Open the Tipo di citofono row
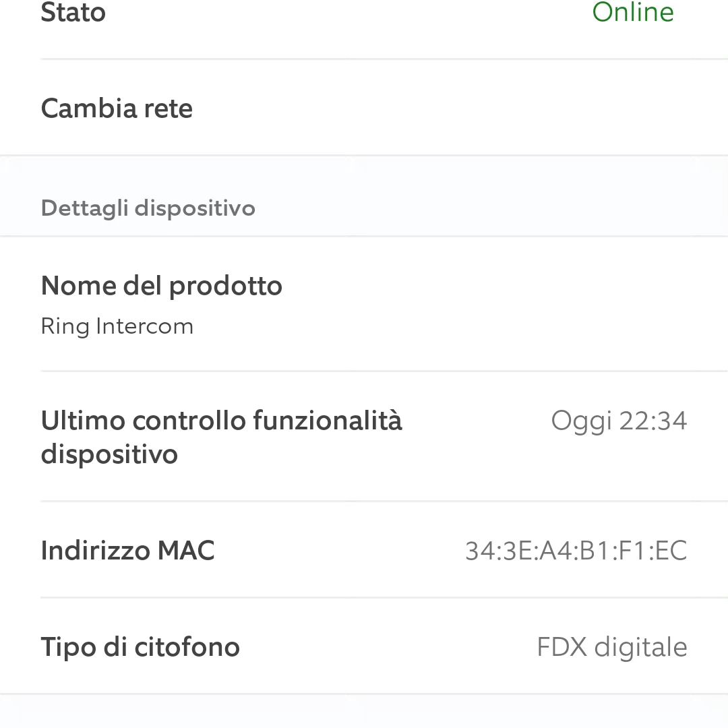 click(x=364, y=646)
